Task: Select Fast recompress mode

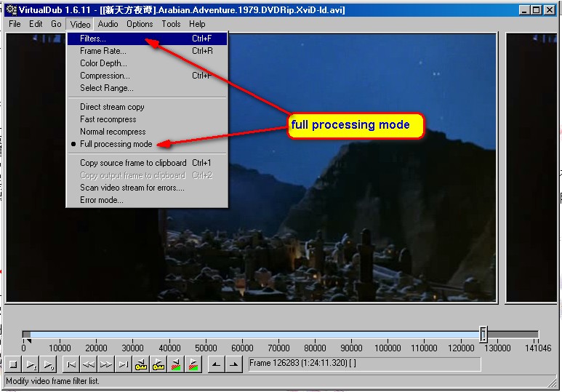Action: [147, 119]
